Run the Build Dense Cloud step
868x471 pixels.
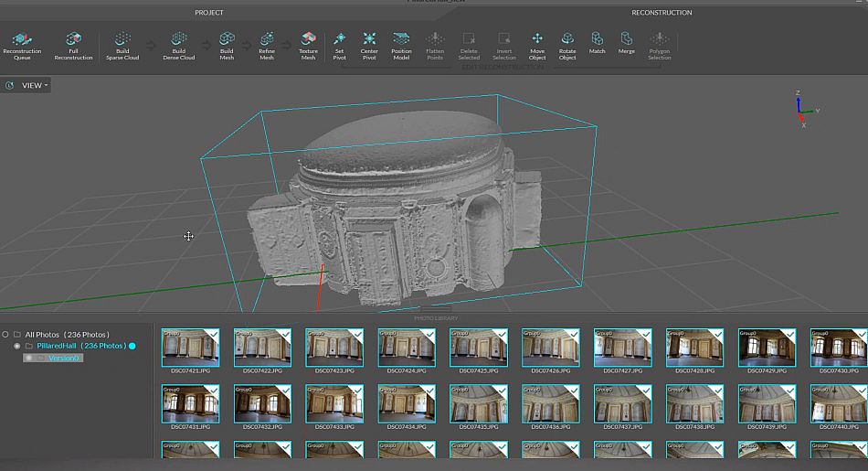pos(178,45)
